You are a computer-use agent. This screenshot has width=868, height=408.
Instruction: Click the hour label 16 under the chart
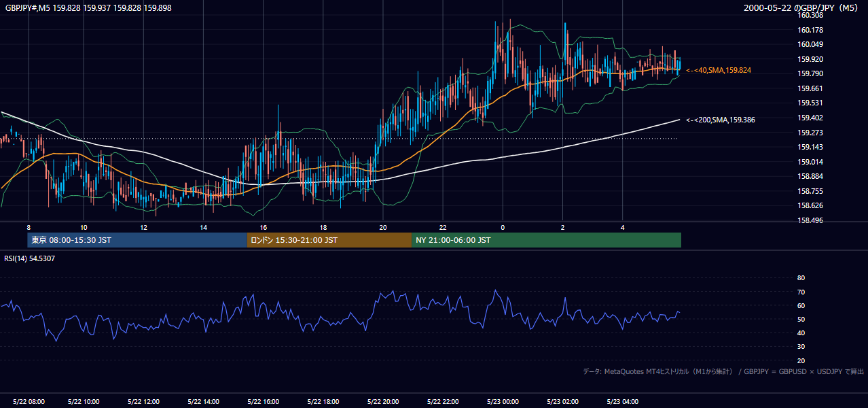point(263,227)
